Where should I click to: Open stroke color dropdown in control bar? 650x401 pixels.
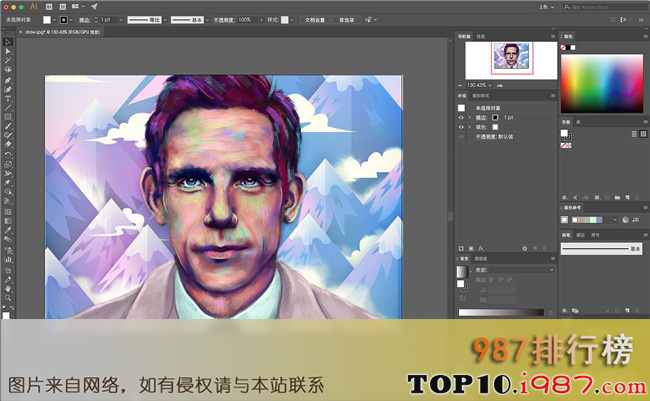click(71, 20)
